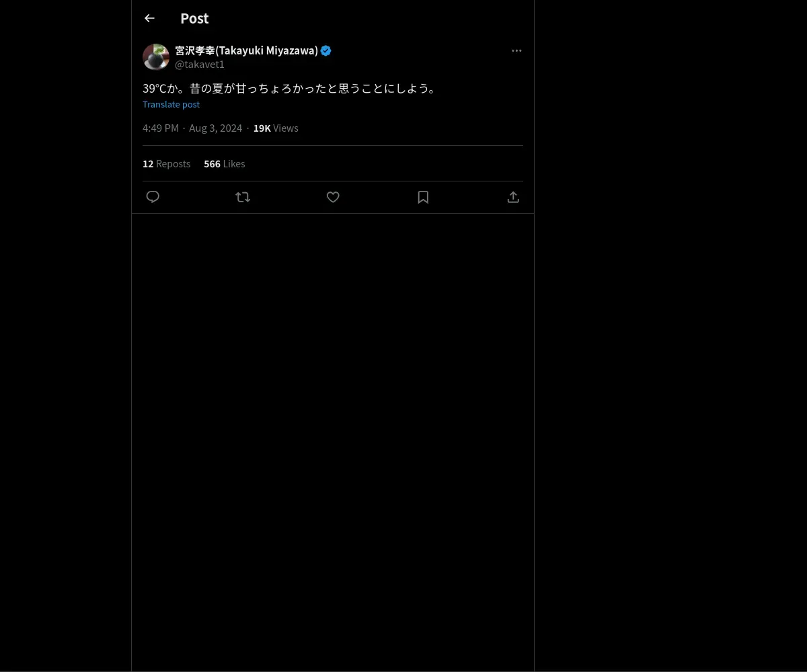Open the author's profile picture
The height and width of the screenshot is (672, 807).
156,57
